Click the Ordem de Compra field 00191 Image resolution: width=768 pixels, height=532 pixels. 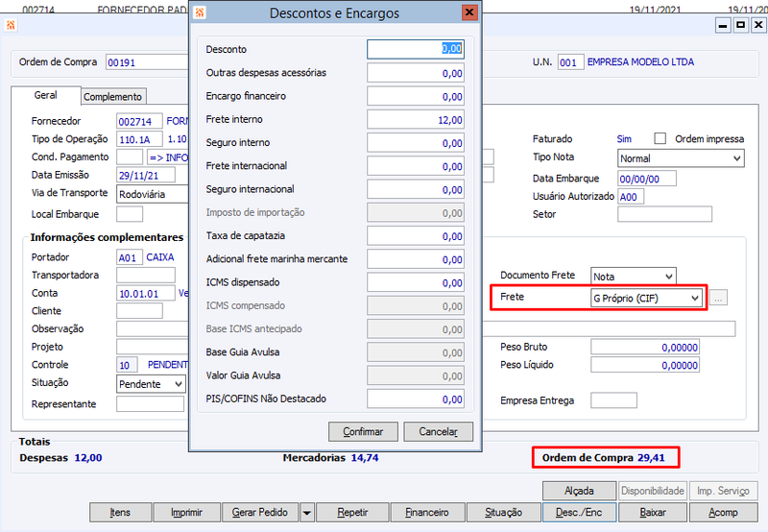[x=147, y=62]
